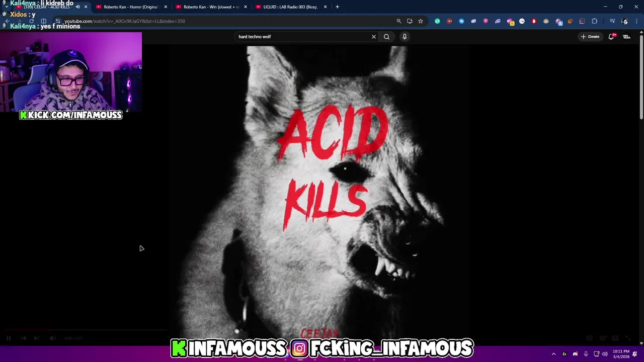Viewport: 644px width, 362px height.
Task: Open the YouTube account avatar menu
Action: click(626, 37)
